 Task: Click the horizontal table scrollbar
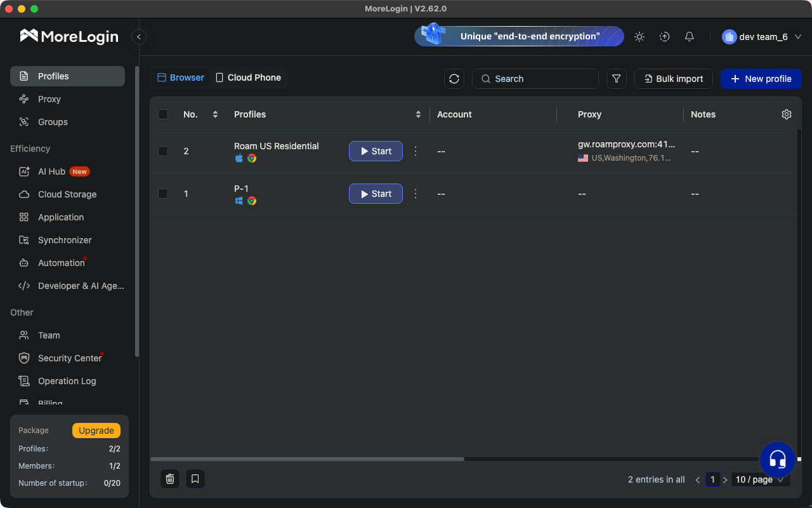click(x=307, y=458)
